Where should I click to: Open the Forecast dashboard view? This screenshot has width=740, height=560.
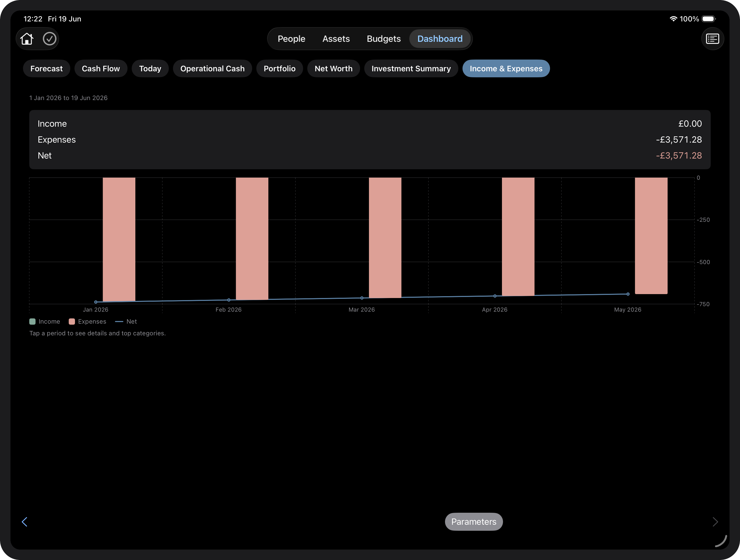click(47, 68)
